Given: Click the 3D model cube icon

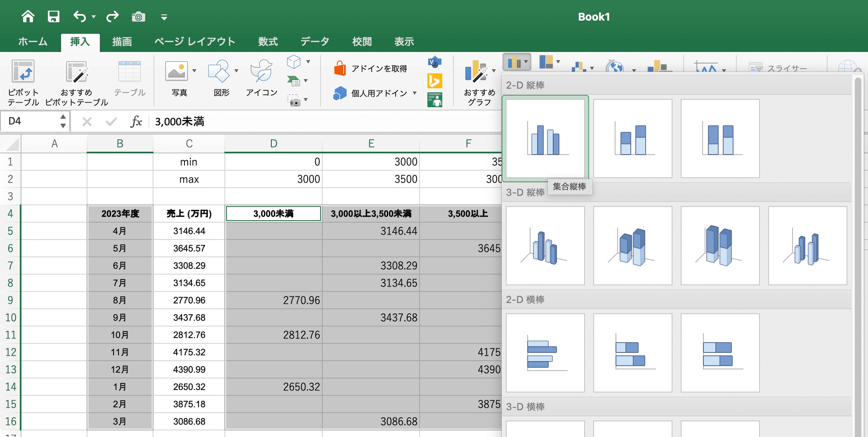Looking at the screenshot, I should click(293, 62).
